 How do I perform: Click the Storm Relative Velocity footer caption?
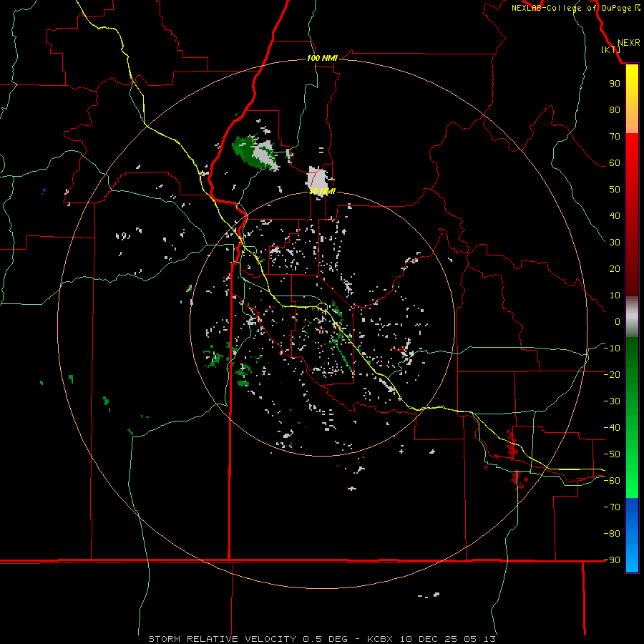(x=322, y=639)
